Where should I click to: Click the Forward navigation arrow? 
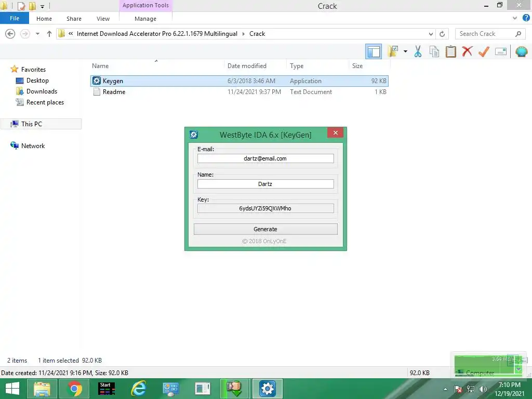pos(25,34)
